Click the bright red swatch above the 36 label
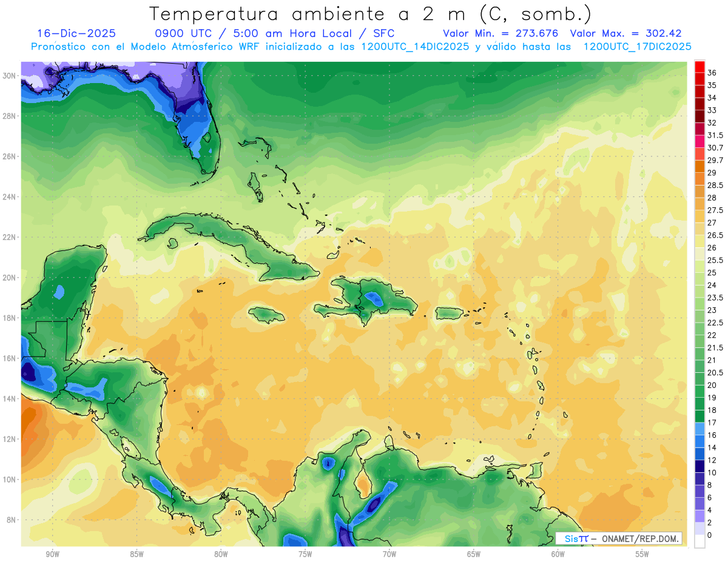Image resolution: width=728 pixels, height=562 pixels. pyautogui.click(x=699, y=67)
